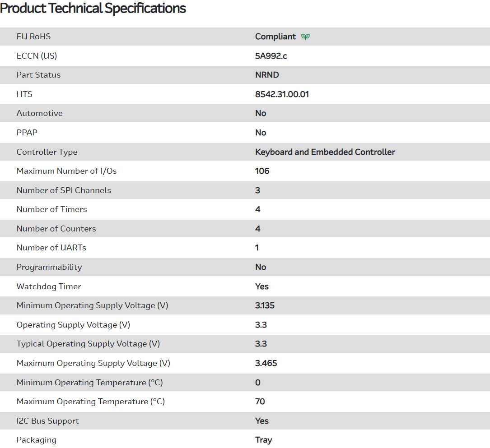Click the green leaf icon beside Compliant
The image size is (490, 448).
(306, 37)
